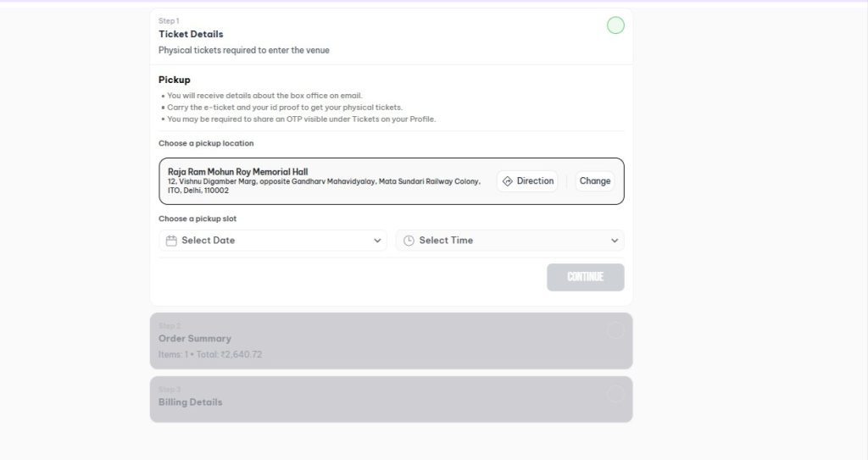Click the calendar icon in Select Date
Image resolution: width=868 pixels, height=460 pixels.
171,241
